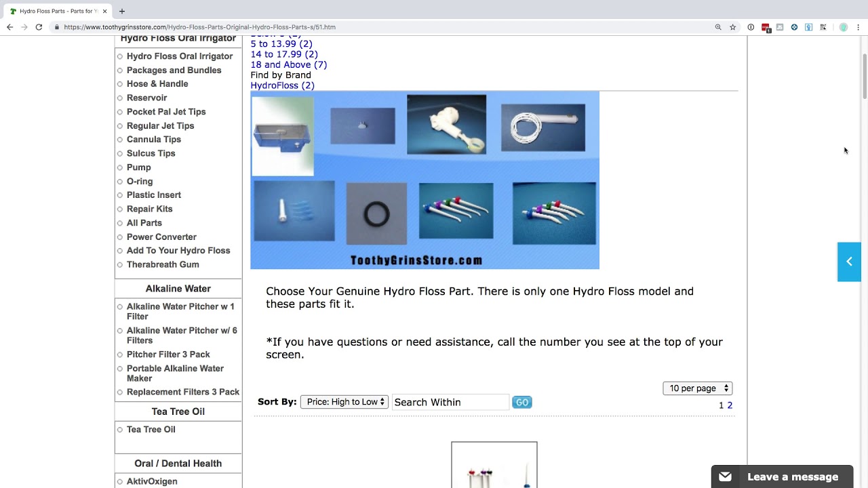The image size is (868, 488).
Task: Expand the blue side panel arrow
Action: pos(849,262)
